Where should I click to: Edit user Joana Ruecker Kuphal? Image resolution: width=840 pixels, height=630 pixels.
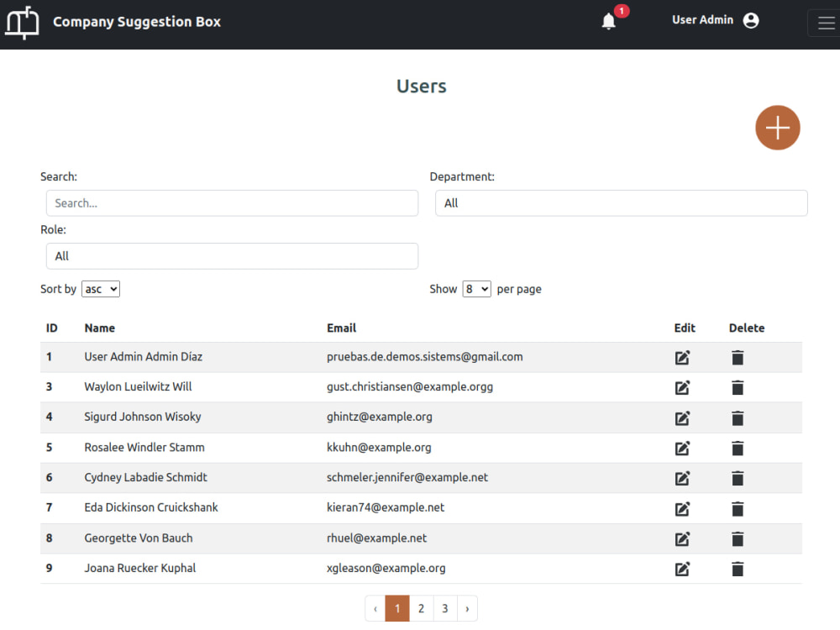pos(682,569)
